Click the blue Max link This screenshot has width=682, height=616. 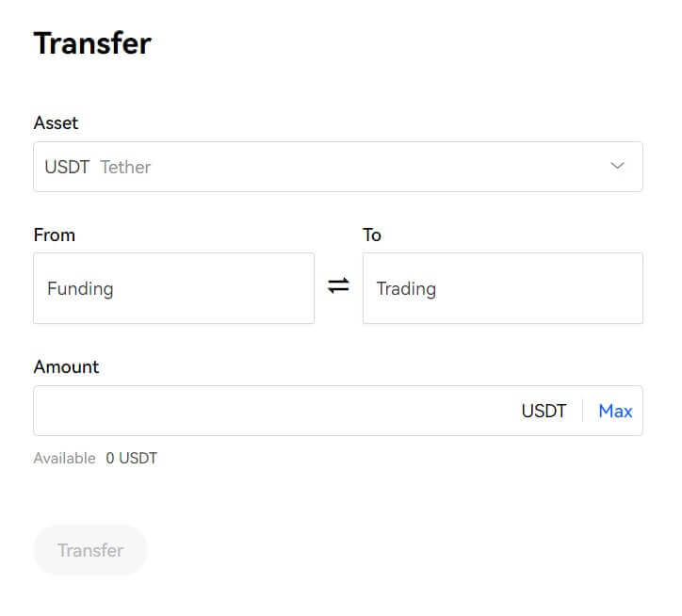[x=615, y=411]
